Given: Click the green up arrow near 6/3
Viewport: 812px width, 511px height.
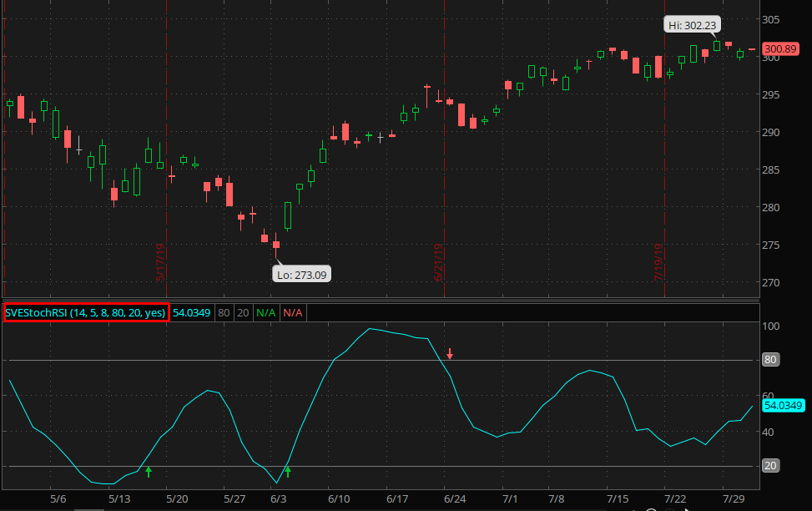Looking at the screenshot, I should (288, 472).
